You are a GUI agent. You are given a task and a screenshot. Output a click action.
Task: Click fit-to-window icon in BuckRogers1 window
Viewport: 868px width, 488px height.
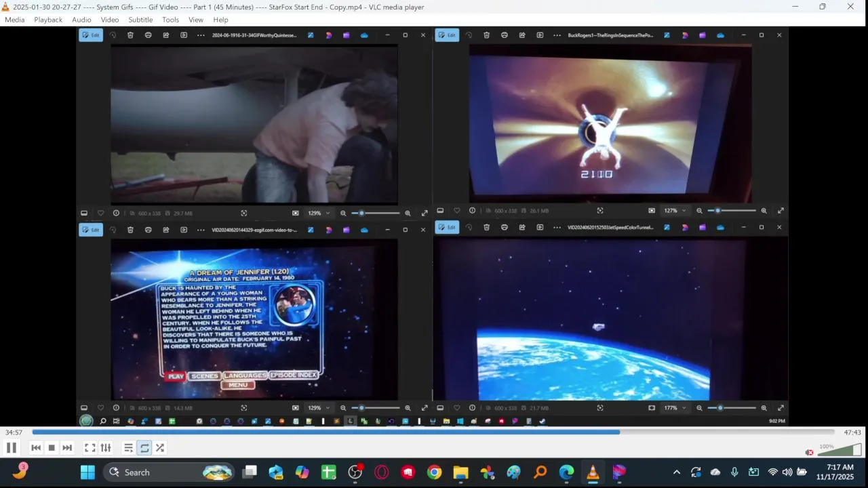pos(652,211)
